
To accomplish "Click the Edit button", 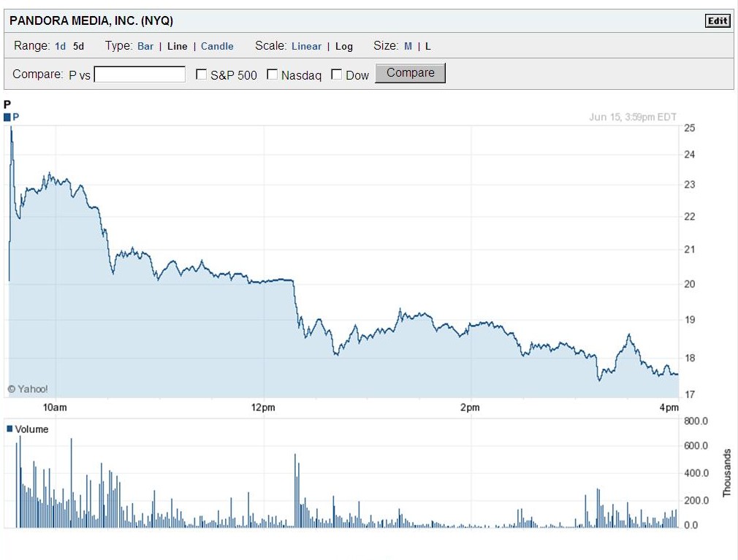I will point(718,20).
